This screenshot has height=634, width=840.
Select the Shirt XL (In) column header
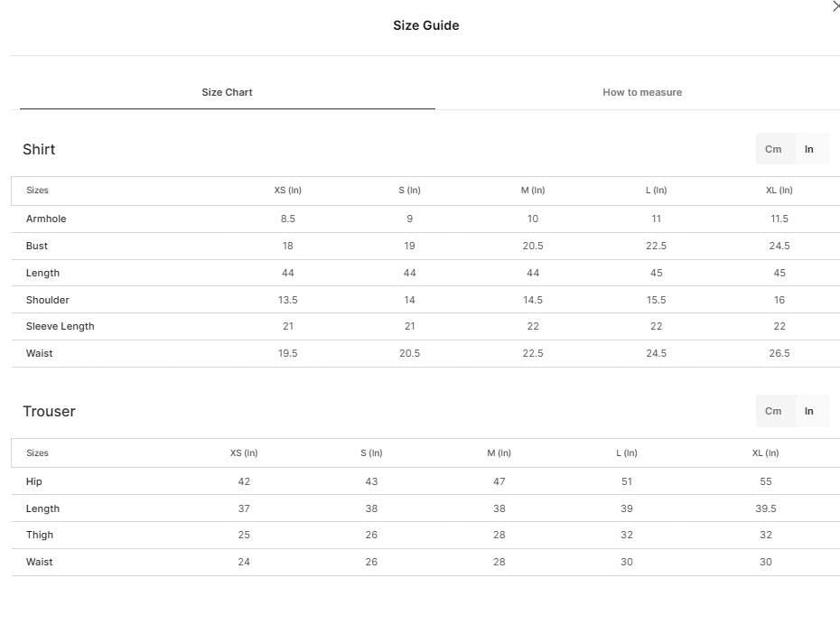point(779,190)
